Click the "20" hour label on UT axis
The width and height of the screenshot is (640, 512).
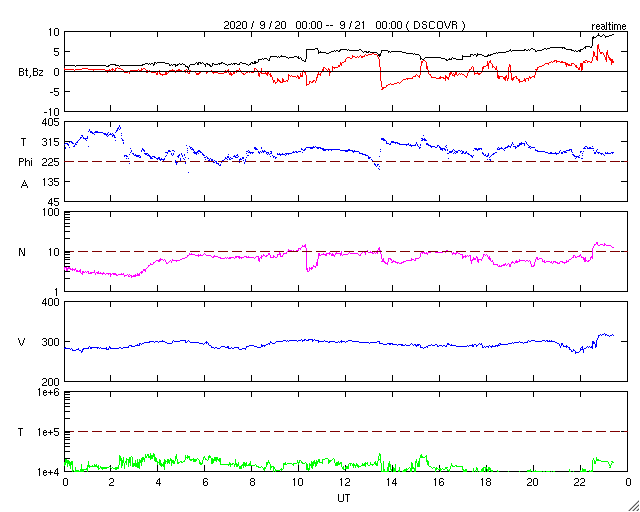[533, 482]
